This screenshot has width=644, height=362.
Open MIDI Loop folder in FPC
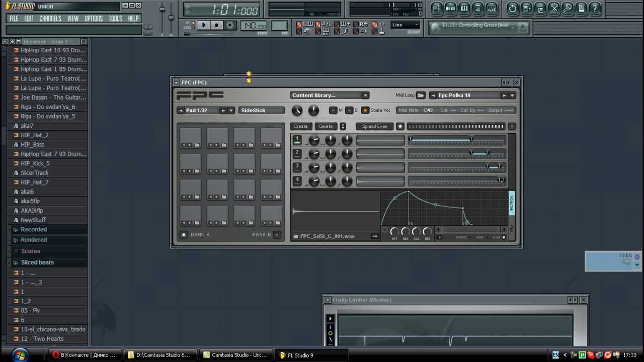421,96
